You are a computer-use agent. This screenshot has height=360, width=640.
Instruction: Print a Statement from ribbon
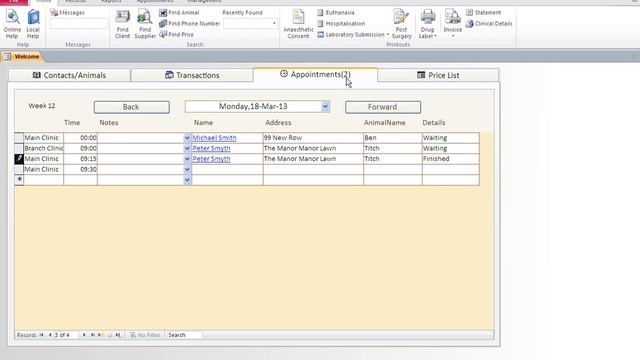pos(484,13)
